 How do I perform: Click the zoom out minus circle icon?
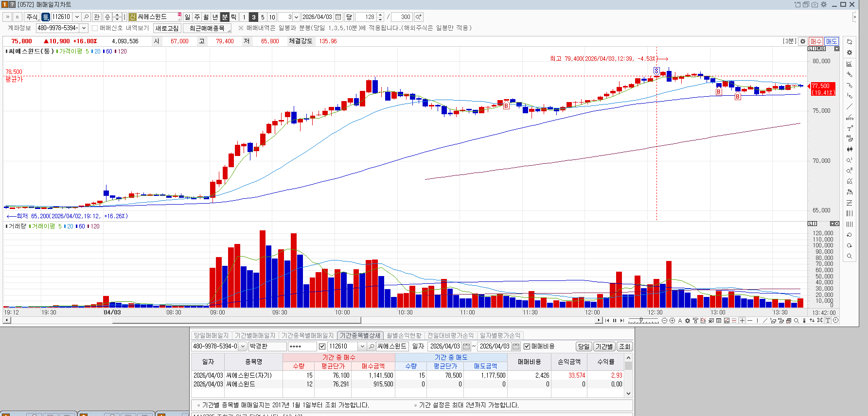coord(664,321)
